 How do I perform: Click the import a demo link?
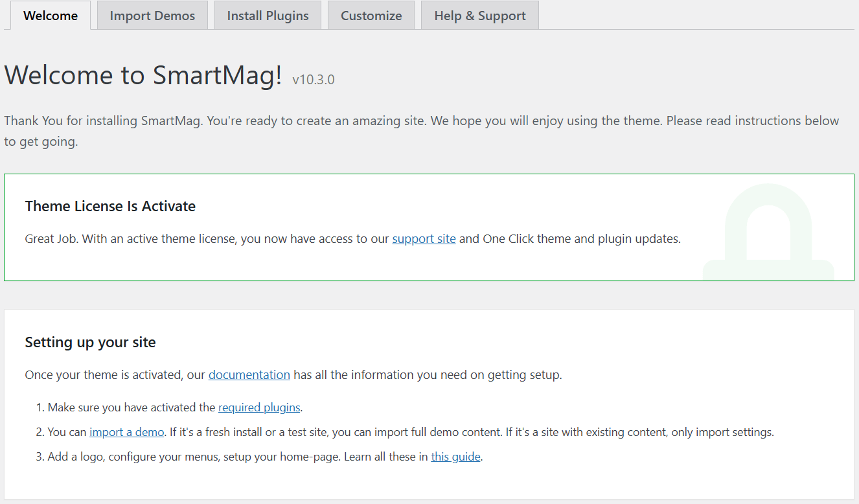(127, 432)
